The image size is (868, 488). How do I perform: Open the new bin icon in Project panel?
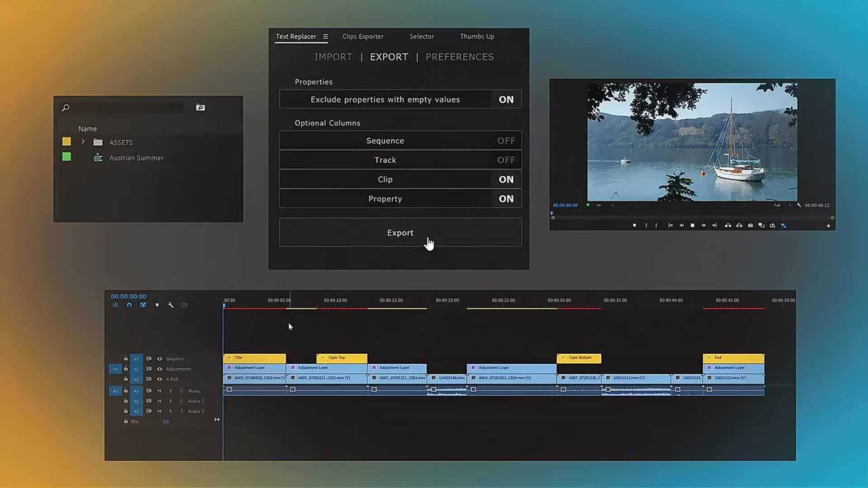pyautogui.click(x=200, y=108)
